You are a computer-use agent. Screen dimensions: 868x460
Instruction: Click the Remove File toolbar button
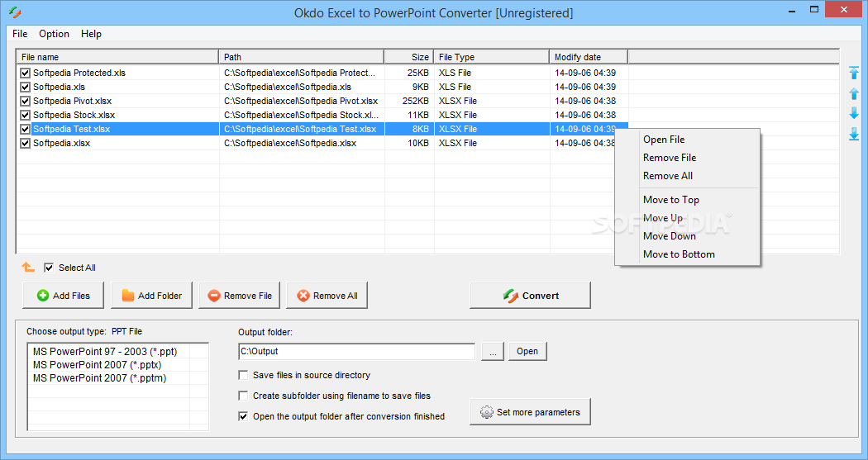click(239, 296)
